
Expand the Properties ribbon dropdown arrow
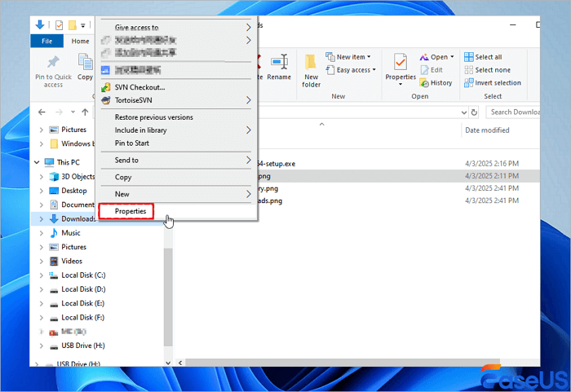click(x=401, y=85)
